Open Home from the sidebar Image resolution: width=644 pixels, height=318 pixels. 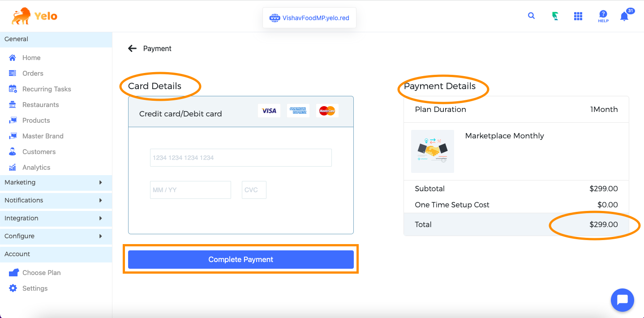point(31,58)
